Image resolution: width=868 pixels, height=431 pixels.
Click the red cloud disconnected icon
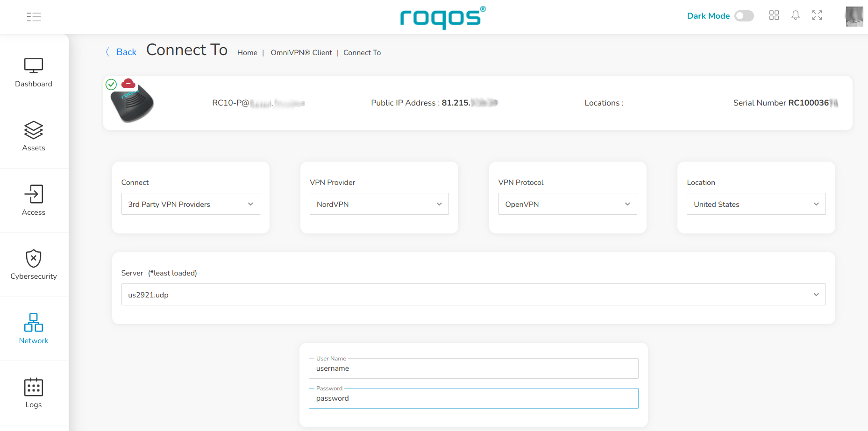[x=128, y=84]
